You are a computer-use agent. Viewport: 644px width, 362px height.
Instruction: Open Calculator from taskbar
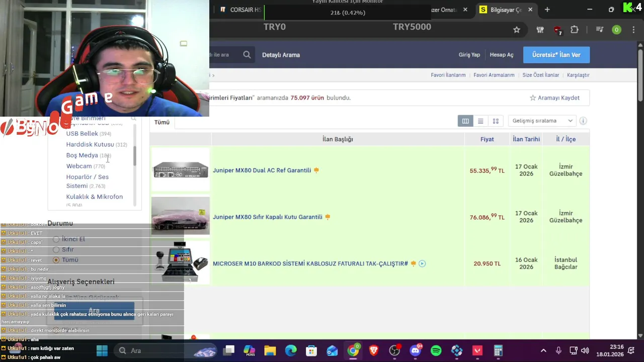(498, 350)
